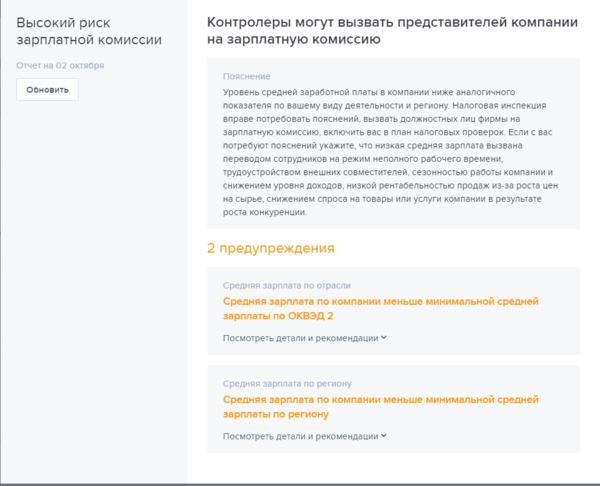This screenshot has height=486, width=600.
Task: Click the Обновить button
Action: pos(47,90)
